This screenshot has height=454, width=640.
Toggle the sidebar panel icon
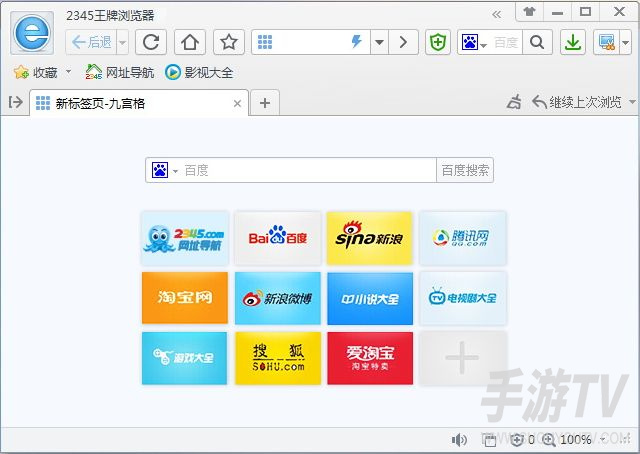point(16,102)
